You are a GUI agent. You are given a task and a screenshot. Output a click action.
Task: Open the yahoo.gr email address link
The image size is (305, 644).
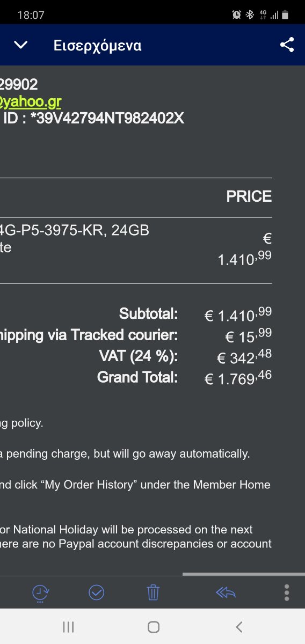click(31, 101)
